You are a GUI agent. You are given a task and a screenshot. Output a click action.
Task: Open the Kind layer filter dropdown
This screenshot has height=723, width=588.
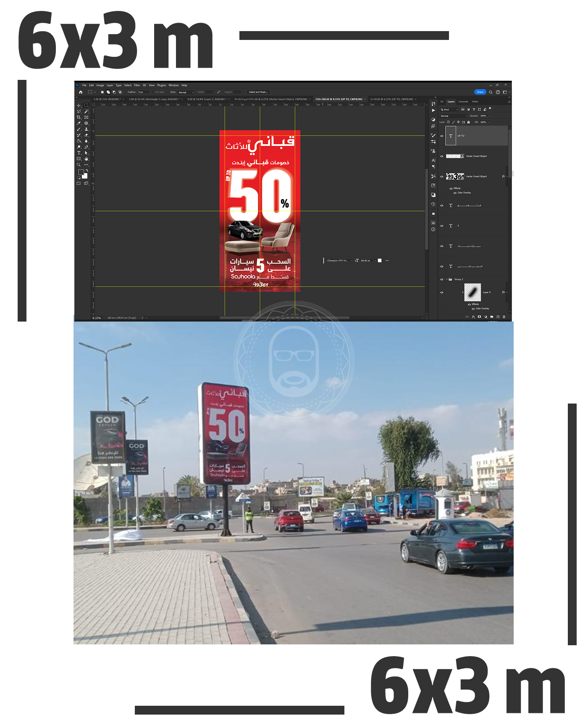tap(449, 110)
